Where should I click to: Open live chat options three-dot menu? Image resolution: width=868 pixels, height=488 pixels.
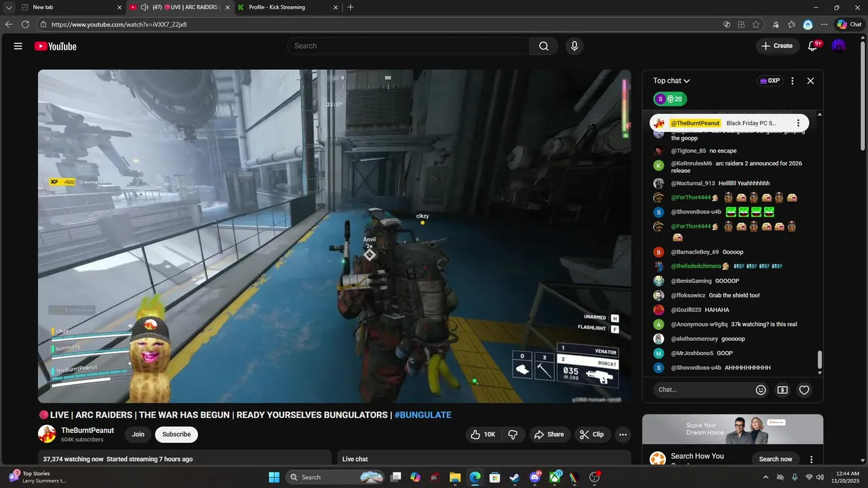click(x=792, y=81)
